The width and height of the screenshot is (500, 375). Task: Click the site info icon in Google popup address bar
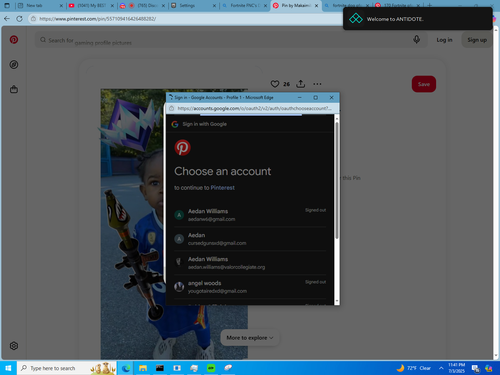point(171,108)
